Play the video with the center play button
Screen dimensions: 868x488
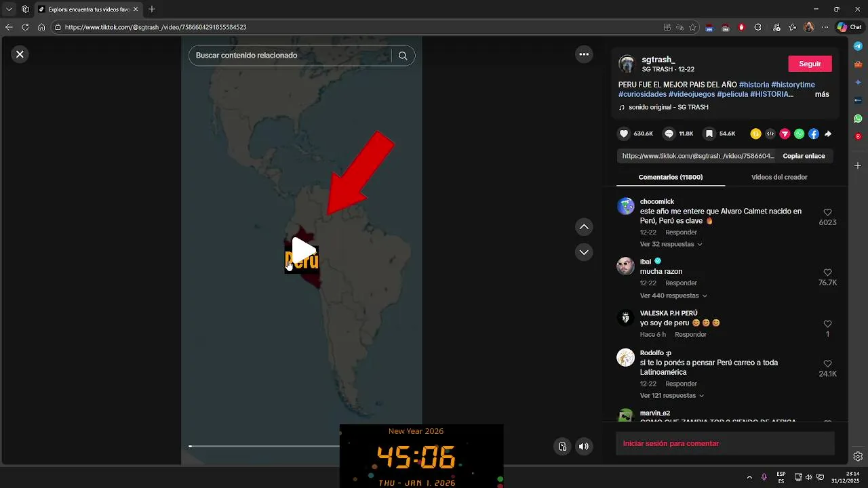[x=303, y=251]
